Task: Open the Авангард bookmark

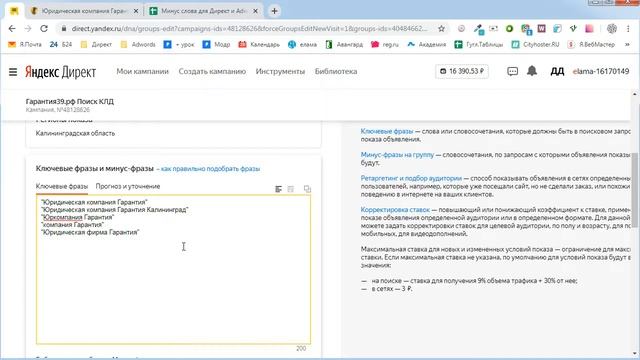Action: (x=344, y=44)
